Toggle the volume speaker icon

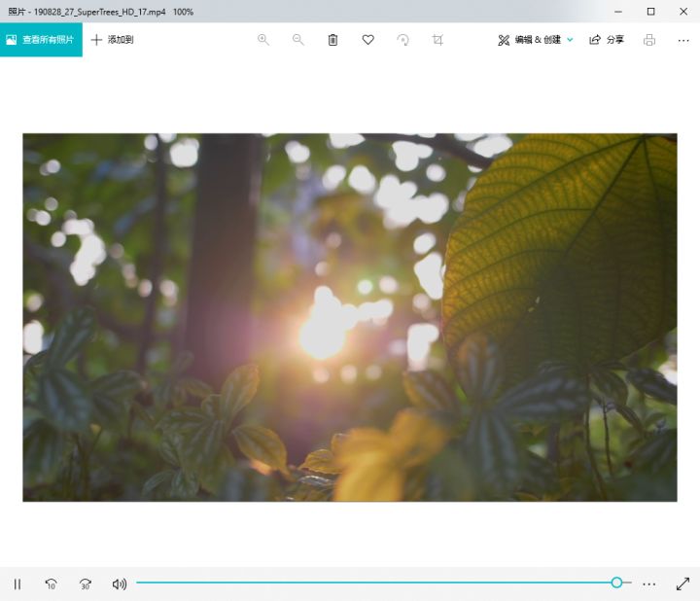[x=120, y=584]
